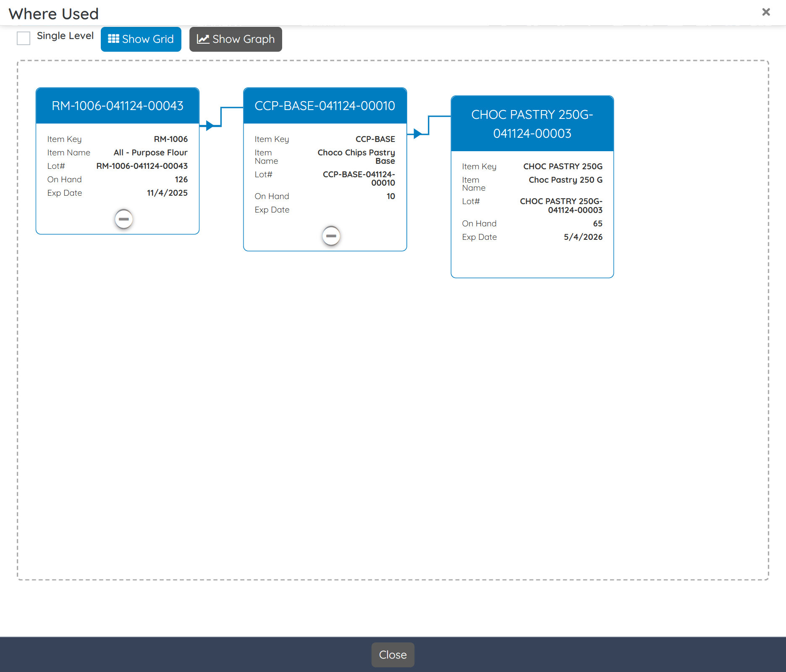Screen dimensions: 786x672
Task: Click the 'Single Level' label
Action: pos(65,36)
